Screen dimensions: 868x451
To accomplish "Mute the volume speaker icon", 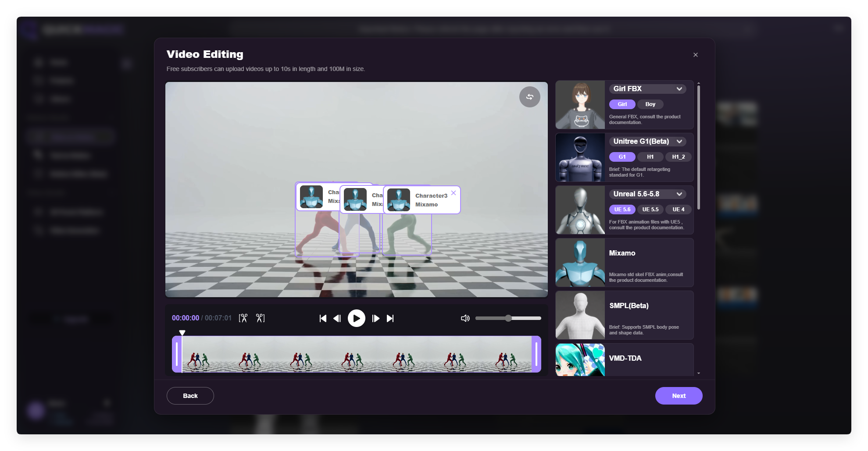I will coord(465,318).
